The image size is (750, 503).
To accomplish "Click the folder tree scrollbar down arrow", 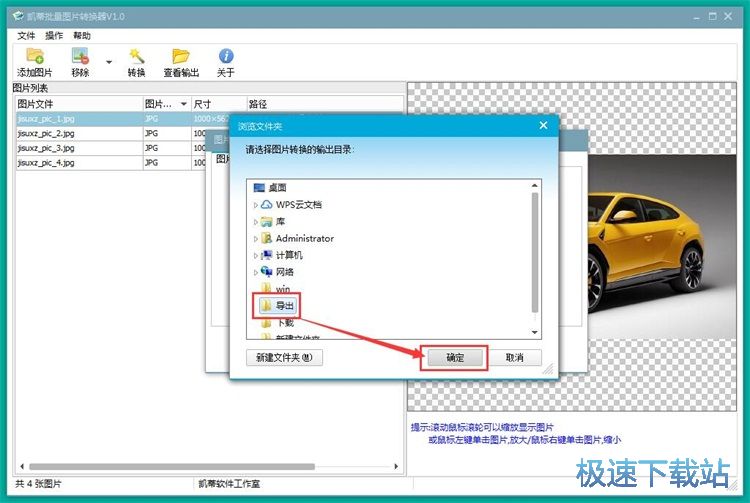I will point(535,332).
